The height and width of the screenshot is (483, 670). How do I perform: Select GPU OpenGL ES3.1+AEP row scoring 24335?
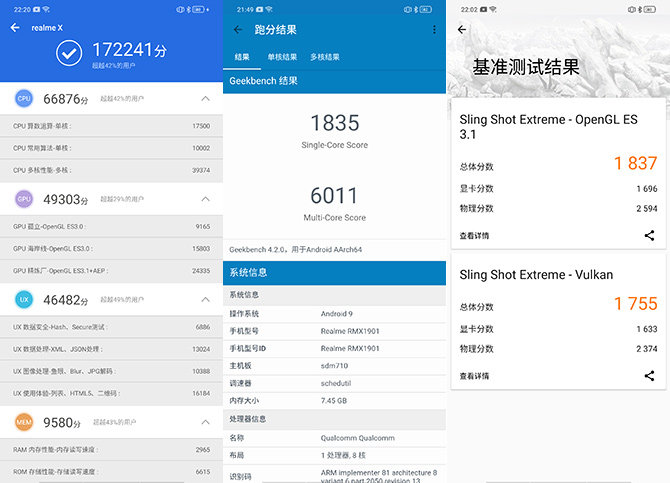111,271
